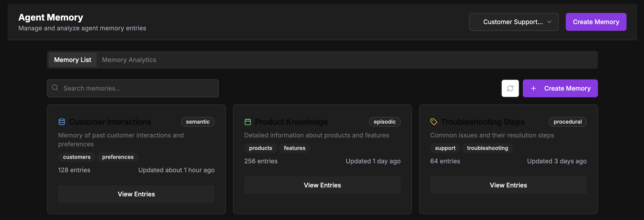Click the purple Create Memory button

[x=596, y=22]
